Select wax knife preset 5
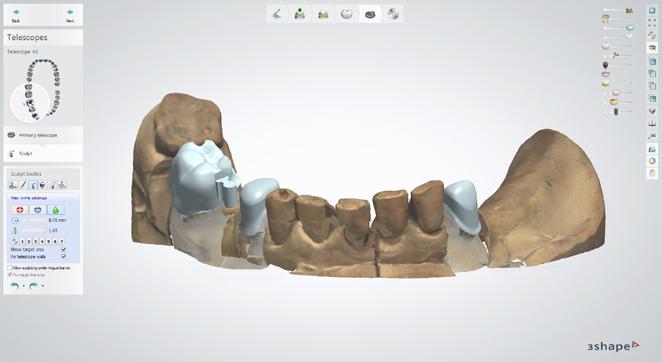662x362 pixels. (49, 242)
